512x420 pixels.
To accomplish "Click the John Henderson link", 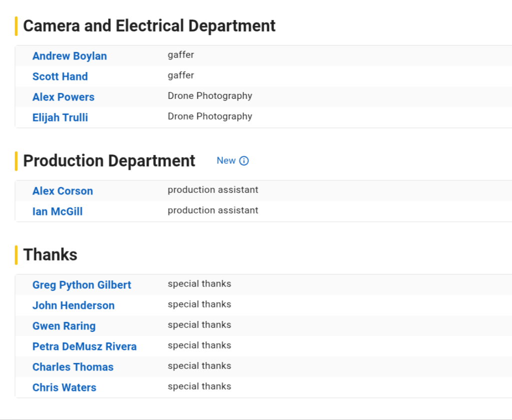I will (x=73, y=305).
